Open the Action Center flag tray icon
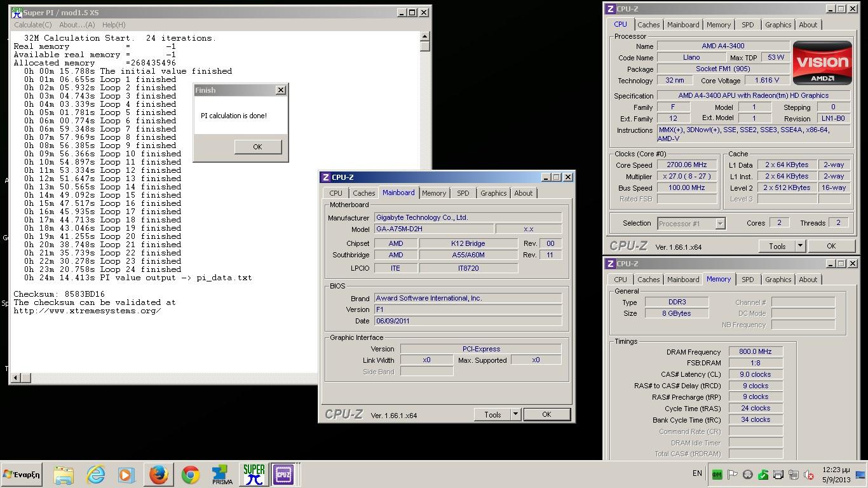This screenshot has width=868, height=488. [x=732, y=475]
